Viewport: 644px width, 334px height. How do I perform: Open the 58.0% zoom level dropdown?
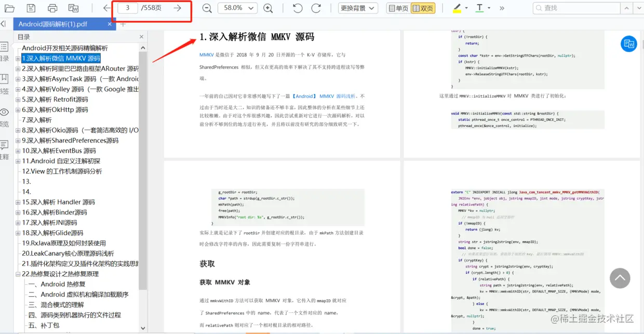(x=237, y=8)
